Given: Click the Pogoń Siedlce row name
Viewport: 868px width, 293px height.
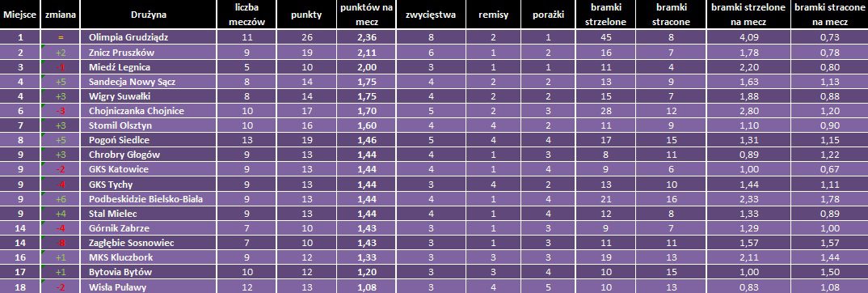Looking at the screenshot, I should point(148,140).
